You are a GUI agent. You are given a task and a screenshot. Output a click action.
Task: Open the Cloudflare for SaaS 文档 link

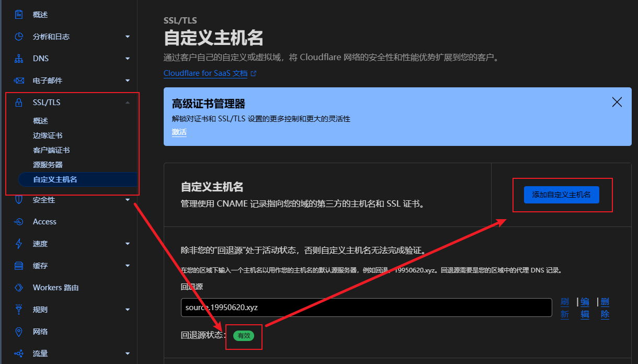click(206, 73)
